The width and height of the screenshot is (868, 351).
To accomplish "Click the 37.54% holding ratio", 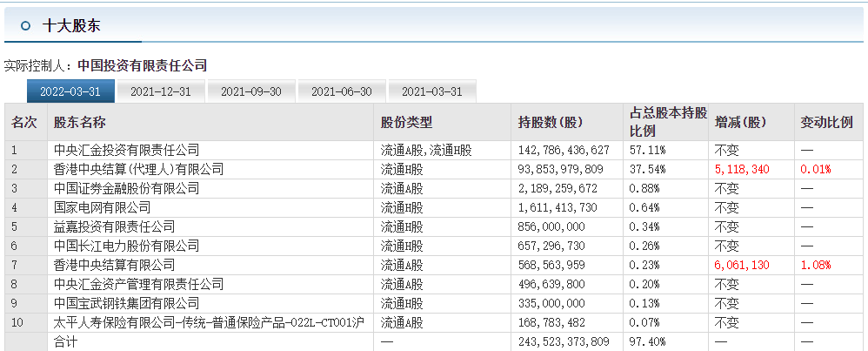I will (648, 170).
